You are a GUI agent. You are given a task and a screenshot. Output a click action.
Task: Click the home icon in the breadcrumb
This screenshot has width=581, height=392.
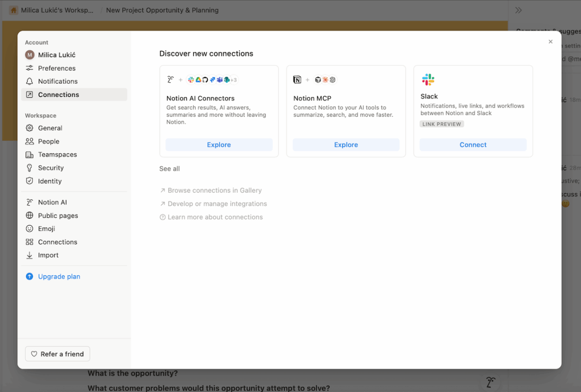coord(13,10)
